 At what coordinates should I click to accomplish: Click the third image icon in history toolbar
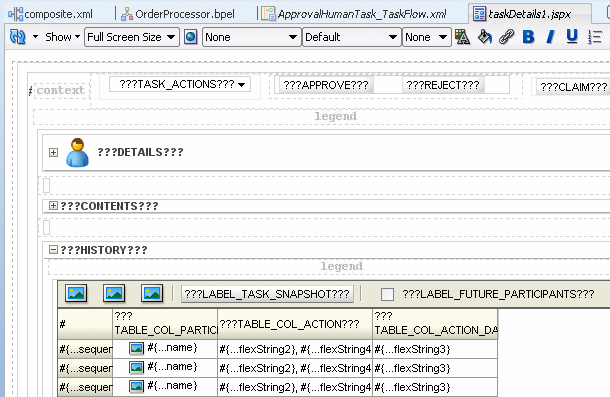coord(152,293)
